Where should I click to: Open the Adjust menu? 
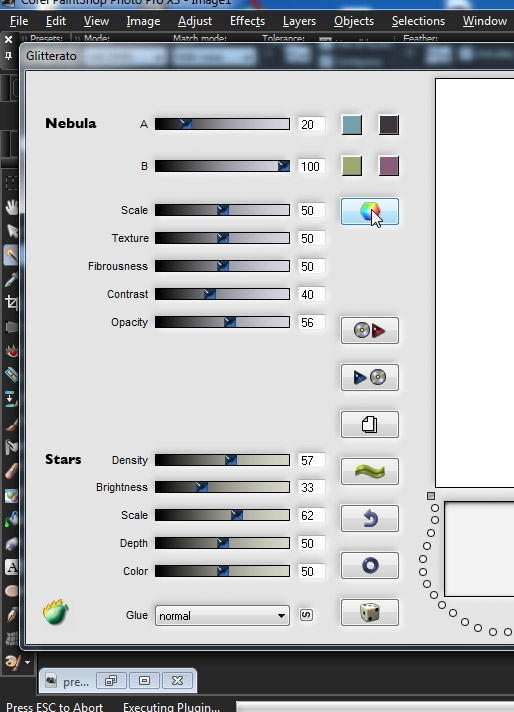(x=195, y=21)
